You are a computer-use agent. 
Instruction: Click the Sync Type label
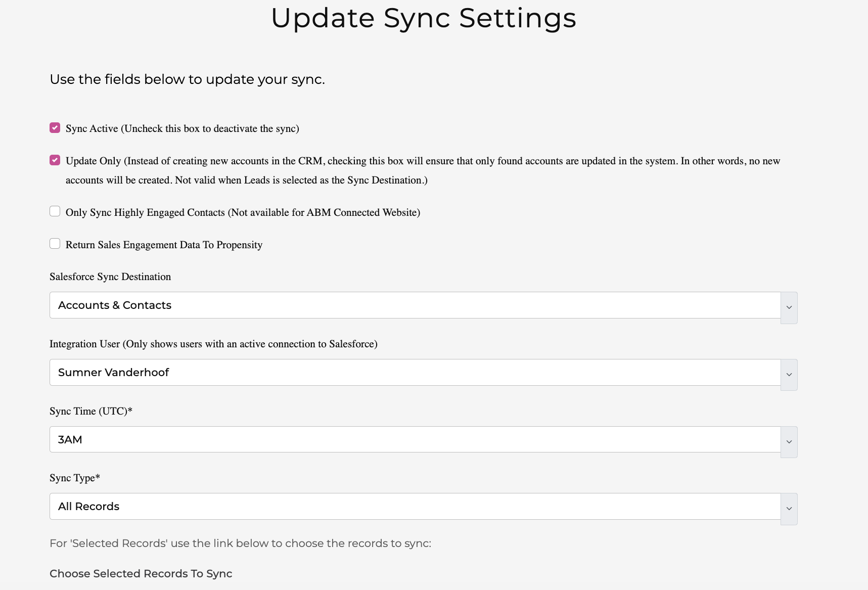pyautogui.click(x=74, y=478)
